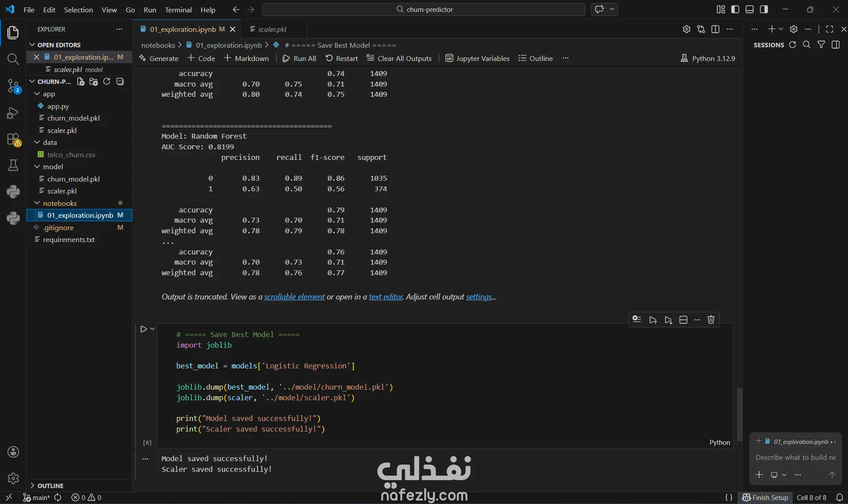Filter the Sessions list
The image size is (848, 504).
pyautogui.click(x=821, y=45)
